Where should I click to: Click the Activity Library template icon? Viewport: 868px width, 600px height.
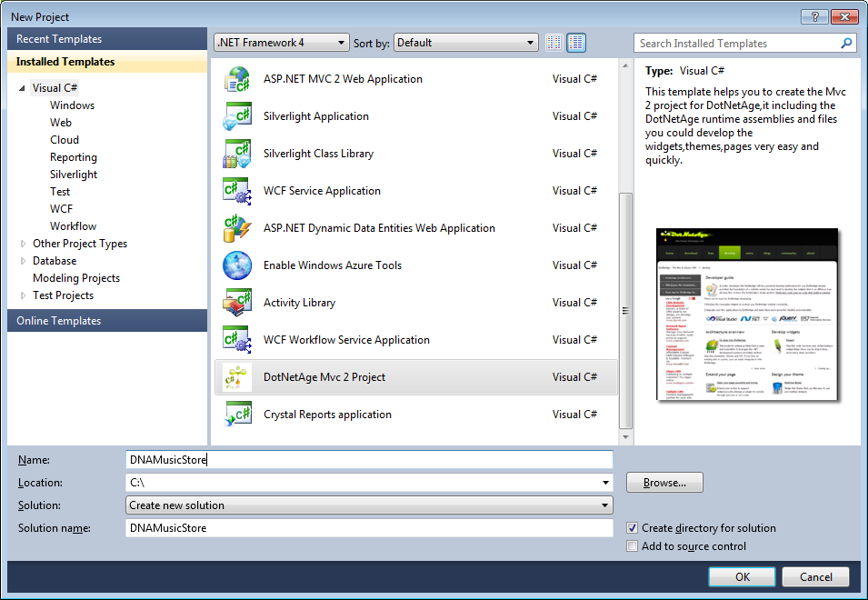(x=237, y=302)
